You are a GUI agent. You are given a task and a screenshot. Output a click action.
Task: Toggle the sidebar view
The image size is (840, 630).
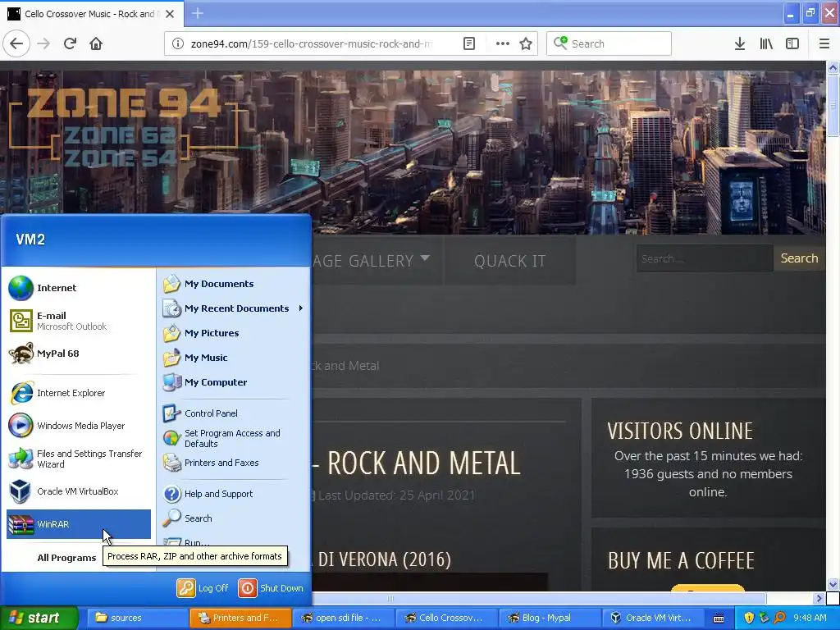click(x=792, y=44)
